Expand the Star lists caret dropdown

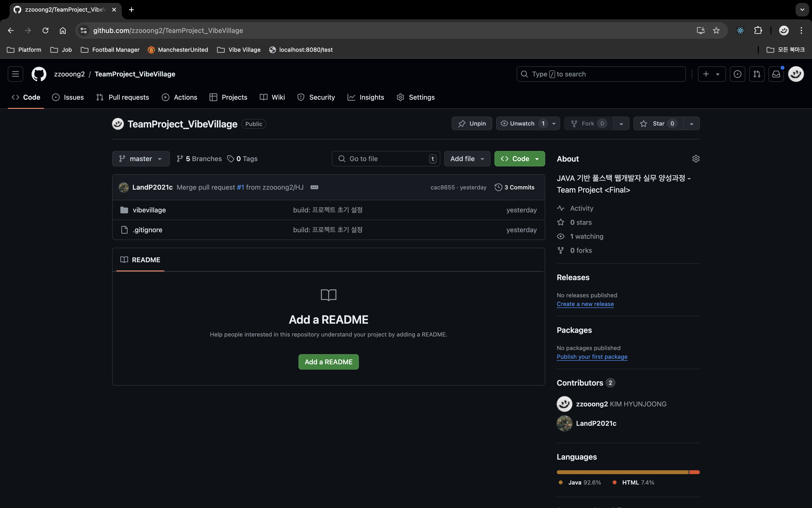692,124
